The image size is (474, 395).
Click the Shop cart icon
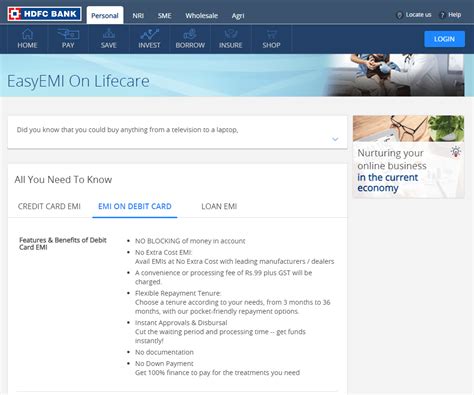(x=271, y=34)
